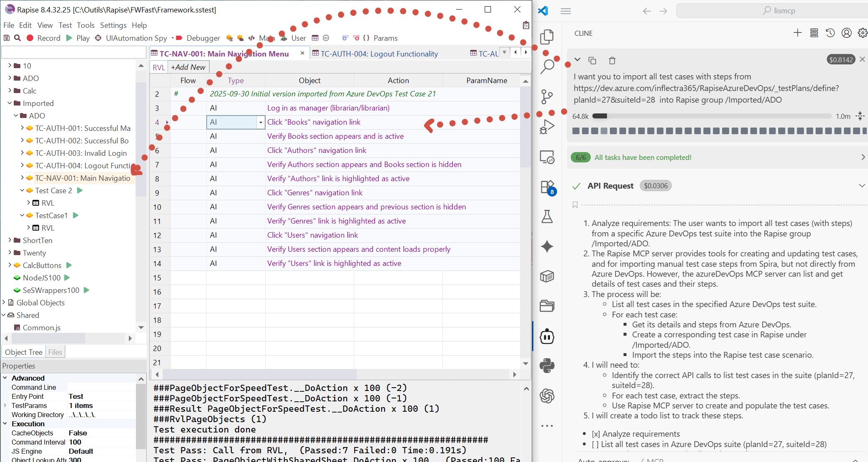Expand the Global Objects tree node
The height and width of the screenshot is (462, 868).
coord(3,302)
